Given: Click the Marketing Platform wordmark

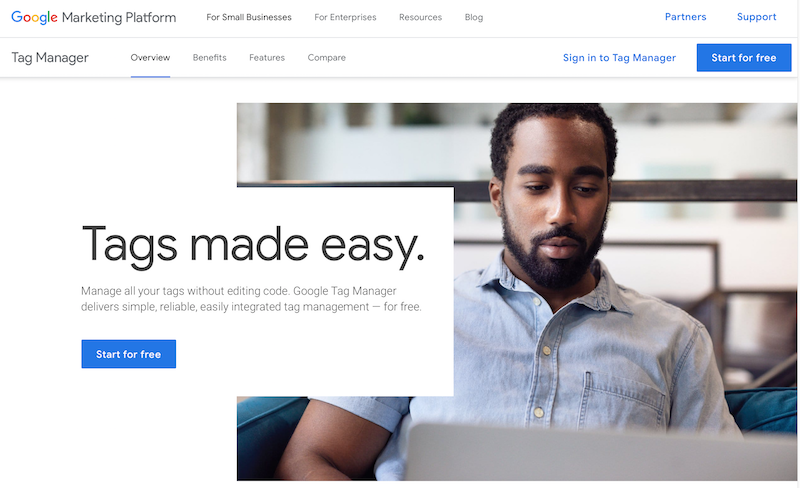Looking at the screenshot, I should click(x=119, y=17).
